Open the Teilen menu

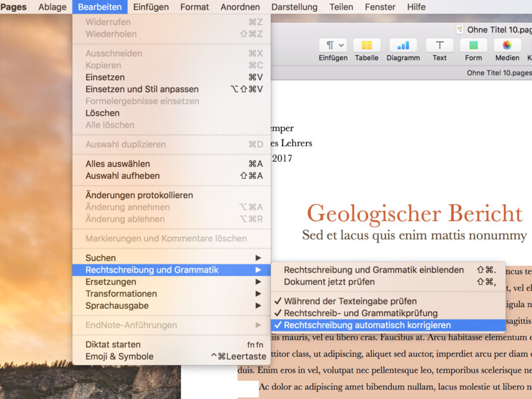(x=341, y=7)
